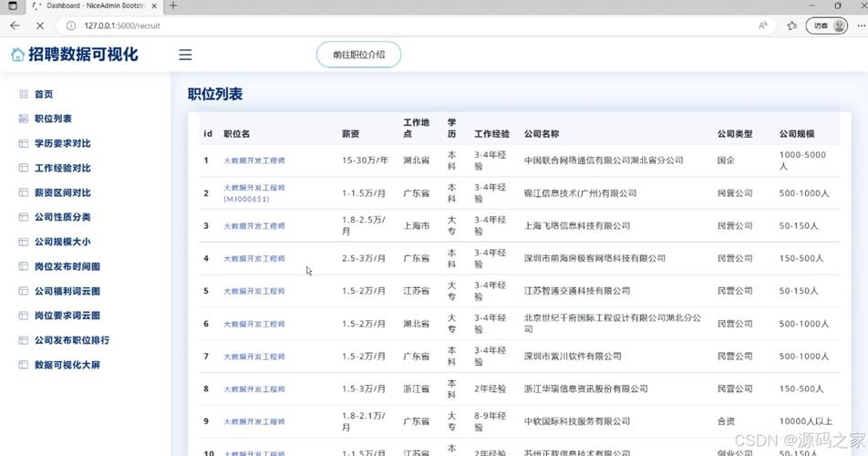The width and height of the screenshot is (868, 456).
Task: Open 学历要求对比 in the sidebar
Action: (62, 143)
